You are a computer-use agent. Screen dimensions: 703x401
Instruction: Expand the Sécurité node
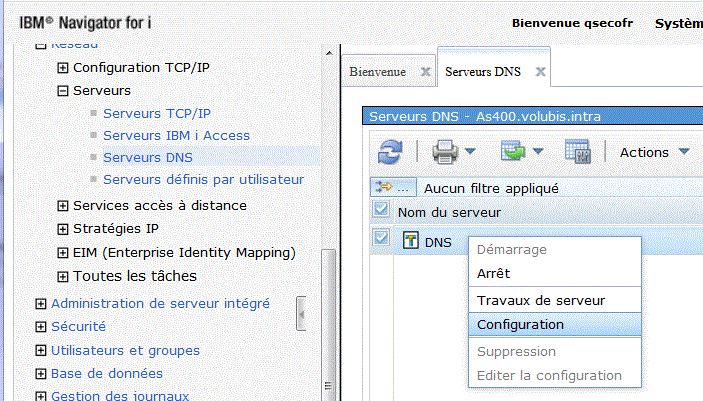tap(41, 327)
